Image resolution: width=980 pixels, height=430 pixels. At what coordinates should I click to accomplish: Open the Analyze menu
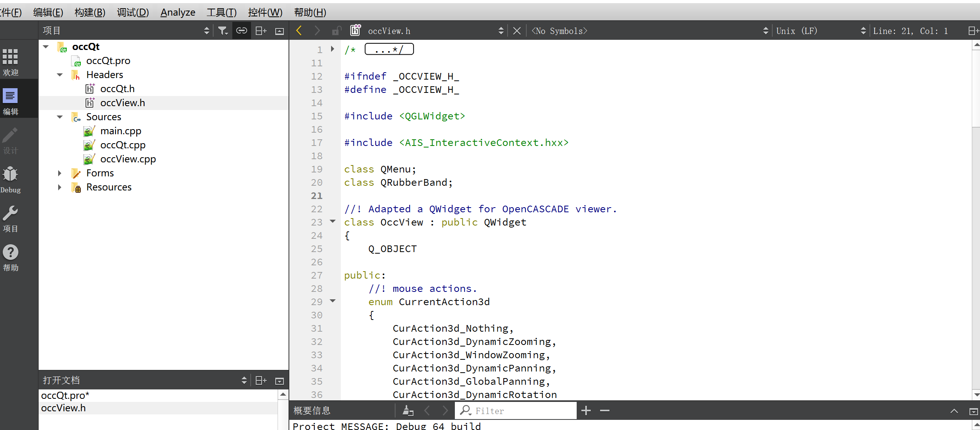[x=178, y=12]
